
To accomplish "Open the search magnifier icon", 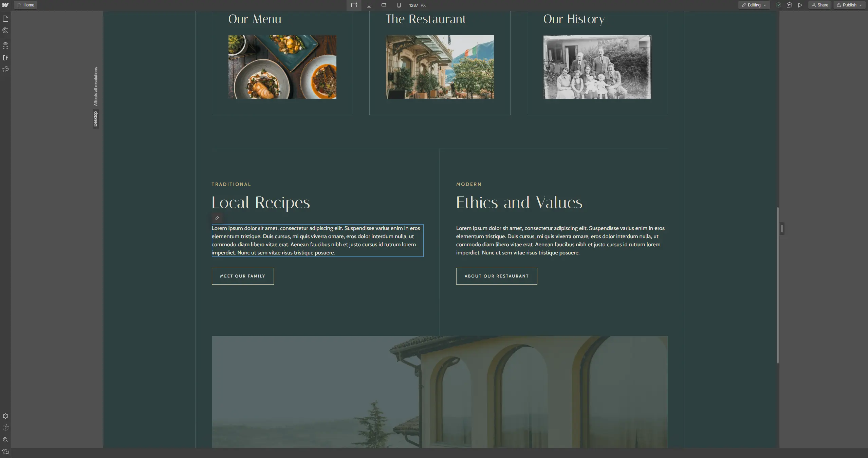I will (5, 440).
